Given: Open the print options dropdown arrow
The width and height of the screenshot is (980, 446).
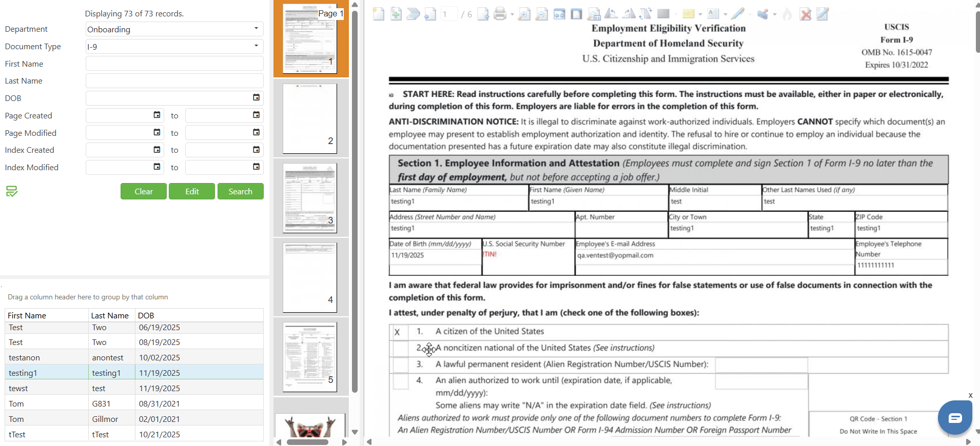Looking at the screenshot, I should tap(512, 14).
